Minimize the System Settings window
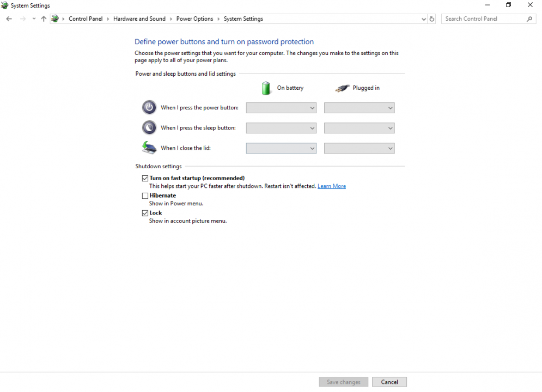542x392 pixels. click(x=488, y=5)
